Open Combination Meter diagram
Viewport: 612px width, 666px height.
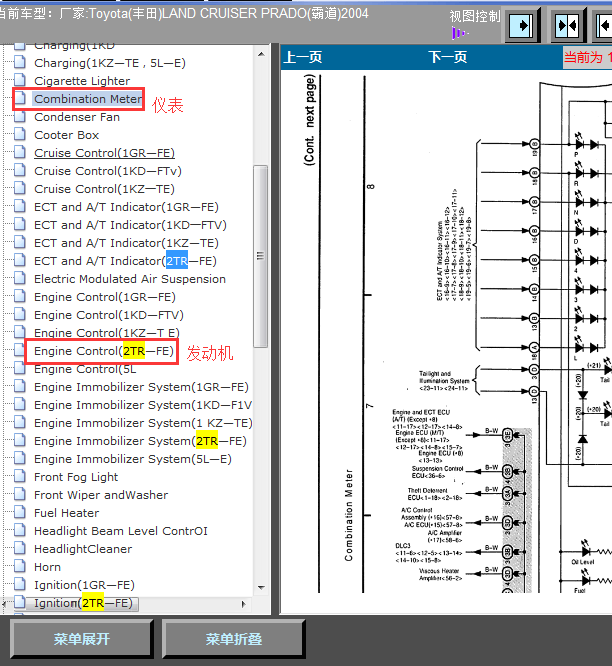click(x=88, y=99)
